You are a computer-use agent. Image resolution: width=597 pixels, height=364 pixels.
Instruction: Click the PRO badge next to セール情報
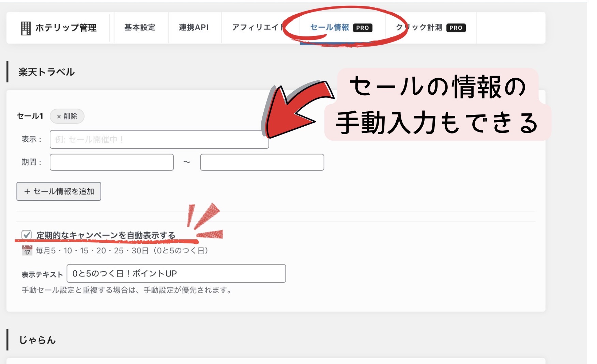click(x=363, y=28)
